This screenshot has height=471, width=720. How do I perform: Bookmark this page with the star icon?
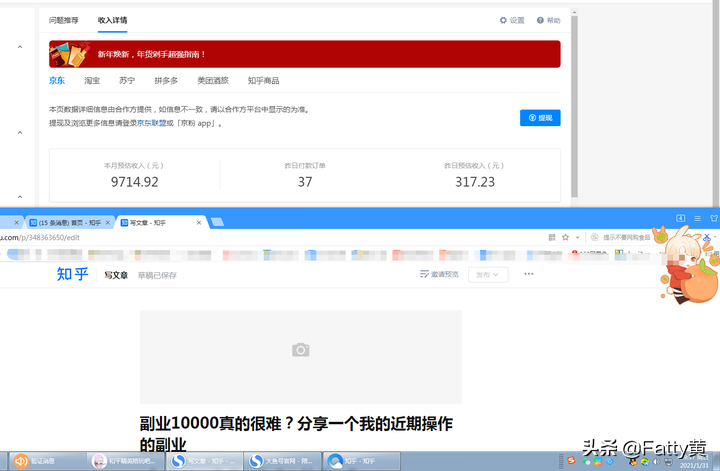565,237
